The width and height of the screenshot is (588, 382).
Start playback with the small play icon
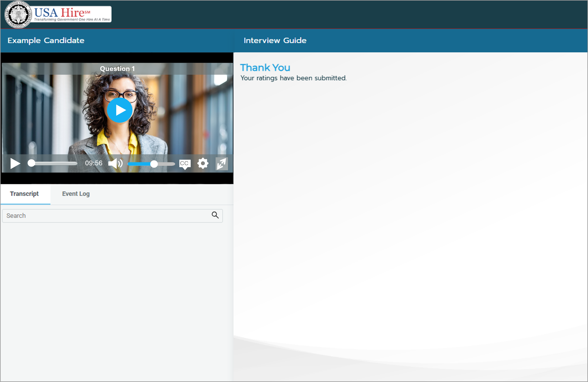tap(15, 163)
